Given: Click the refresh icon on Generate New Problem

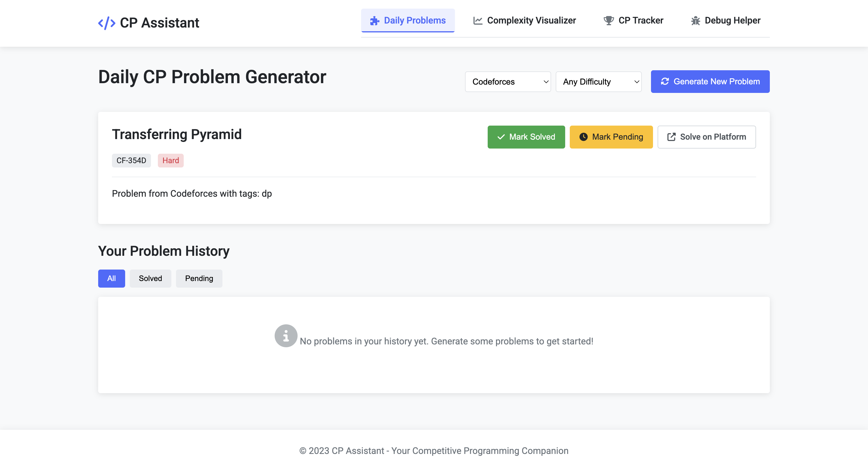Looking at the screenshot, I should [664, 81].
